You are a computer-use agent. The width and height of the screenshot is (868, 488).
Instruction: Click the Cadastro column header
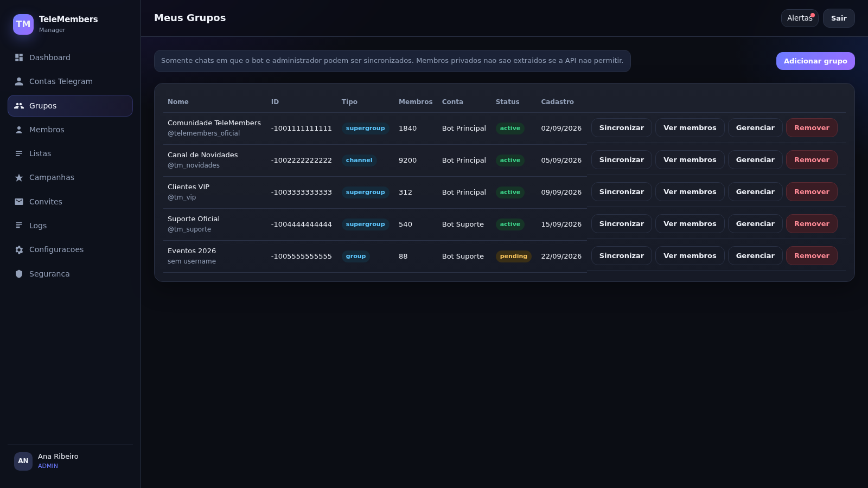pyautogui.click(x=557, y=102)
